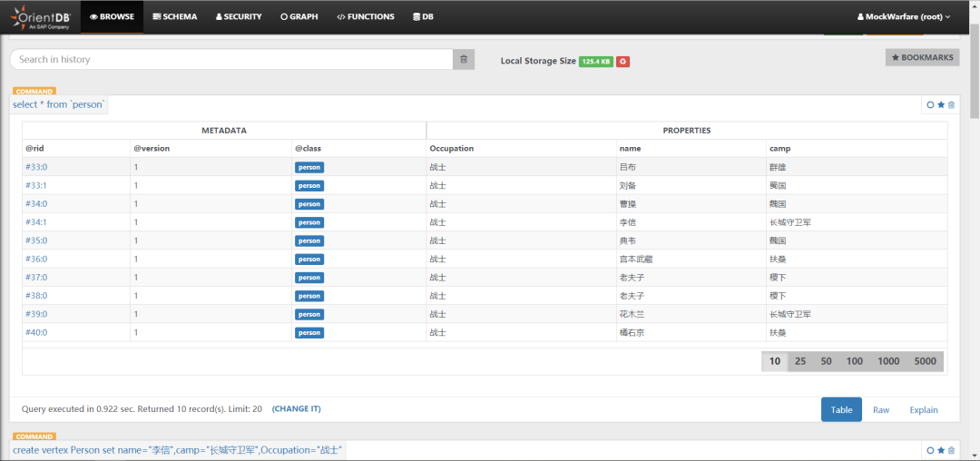Open record #37:0
Screen dimensions: 980x461
tap(36, 278)
